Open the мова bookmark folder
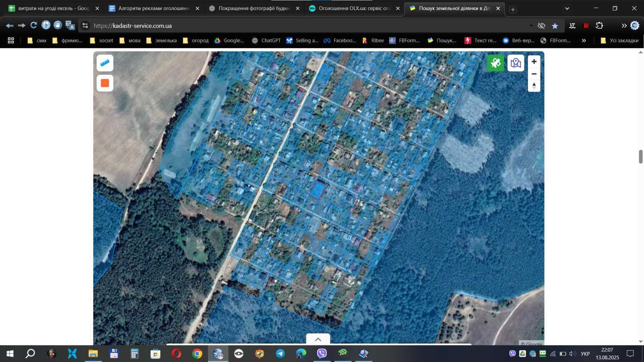 point(130,41)
